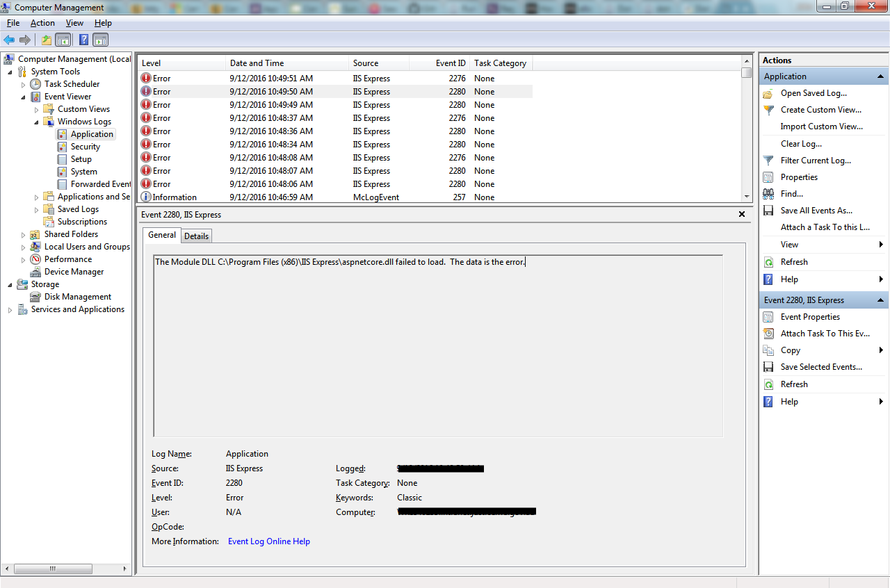Open Event Properties action
This screenshot has height=588, width=890.
click(810, 317)
